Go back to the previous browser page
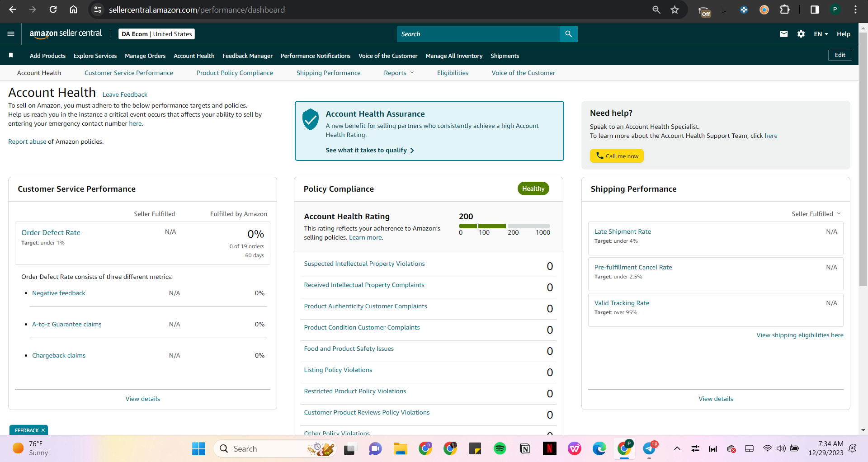The image size is (868, 462). point(12,9)
